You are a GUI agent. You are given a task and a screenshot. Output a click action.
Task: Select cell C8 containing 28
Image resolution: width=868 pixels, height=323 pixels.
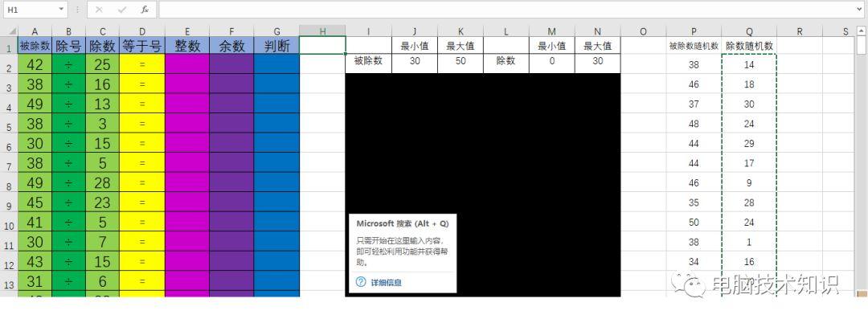102,183
